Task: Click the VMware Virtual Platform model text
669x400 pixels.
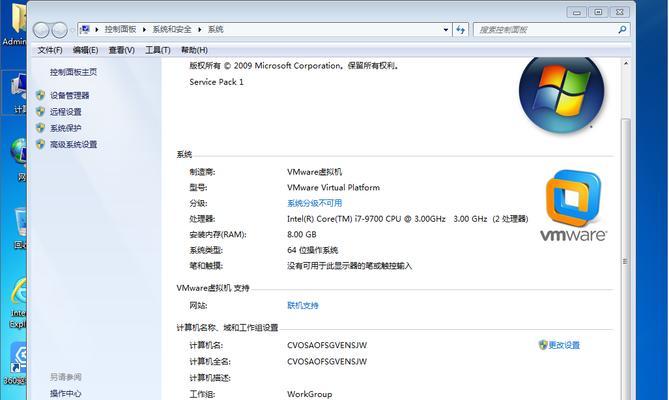Action: 333,188
